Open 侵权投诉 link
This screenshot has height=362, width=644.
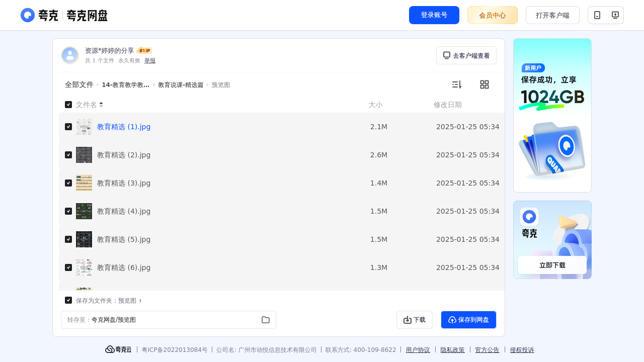[x=522, y=350]
